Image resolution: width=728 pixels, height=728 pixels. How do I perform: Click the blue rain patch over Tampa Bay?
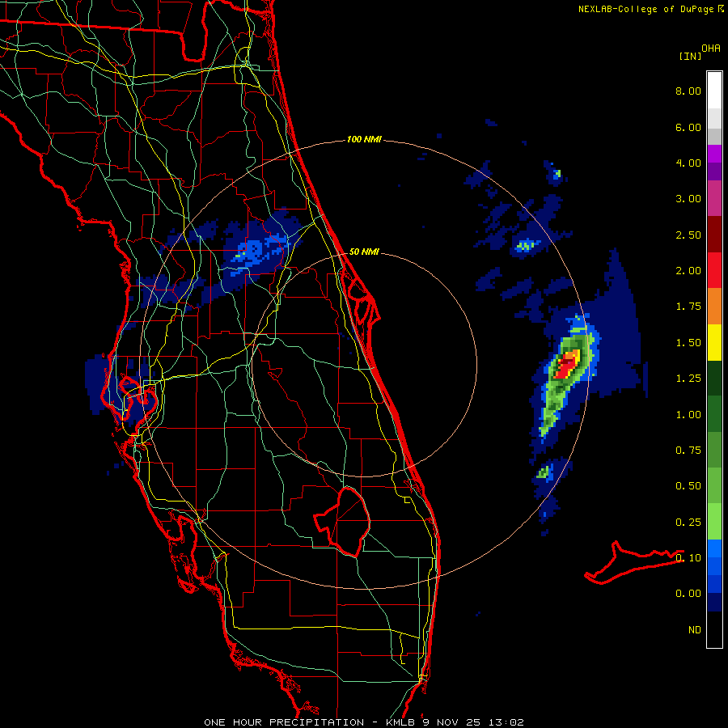123,387
